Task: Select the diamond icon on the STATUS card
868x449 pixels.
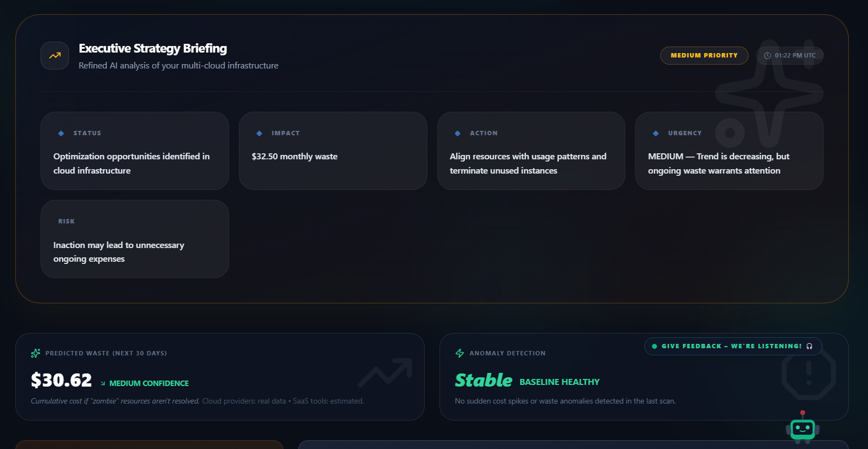Action: click(60, 133)
